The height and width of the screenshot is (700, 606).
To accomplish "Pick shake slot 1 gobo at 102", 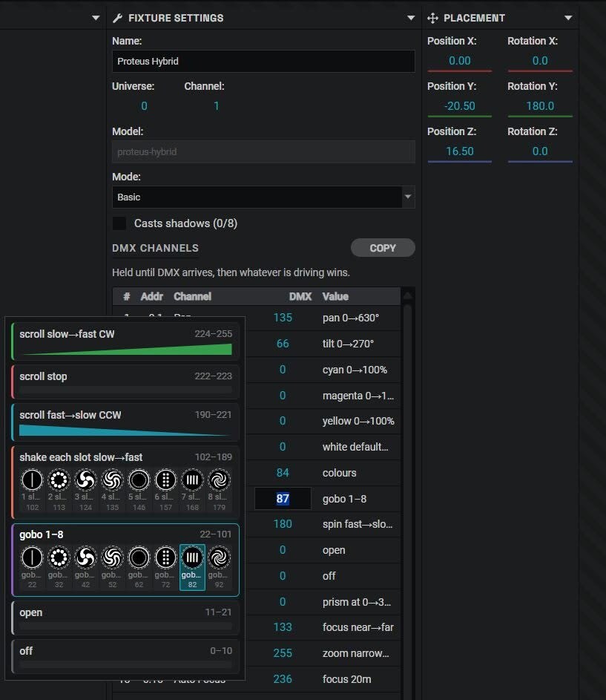I will [32, 490].
